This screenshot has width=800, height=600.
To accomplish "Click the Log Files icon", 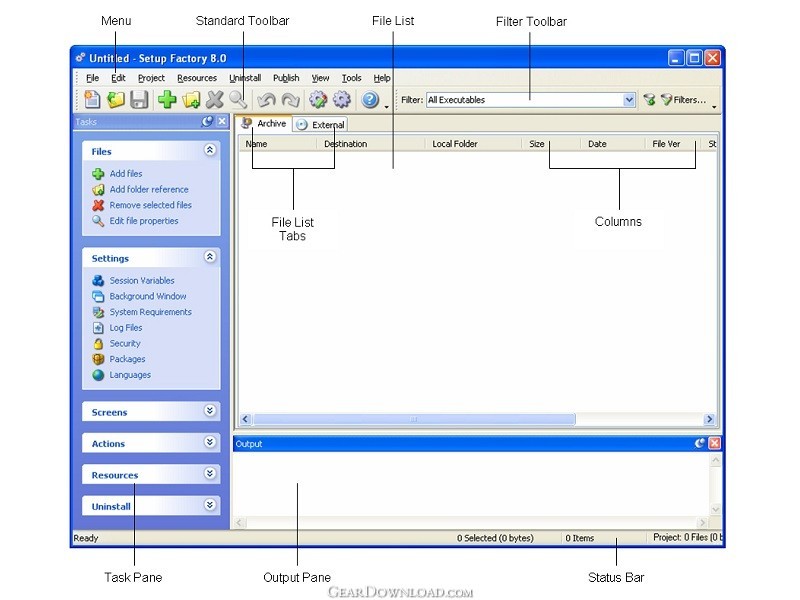I will [98, 328].
